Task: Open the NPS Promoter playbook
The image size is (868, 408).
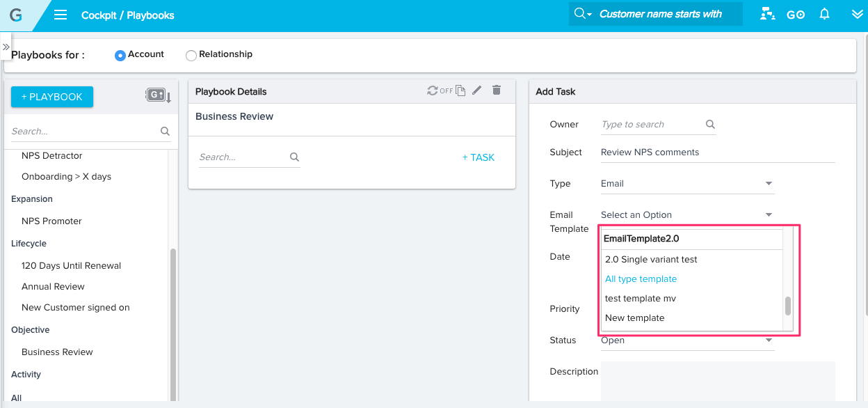Action: point(52,221)
